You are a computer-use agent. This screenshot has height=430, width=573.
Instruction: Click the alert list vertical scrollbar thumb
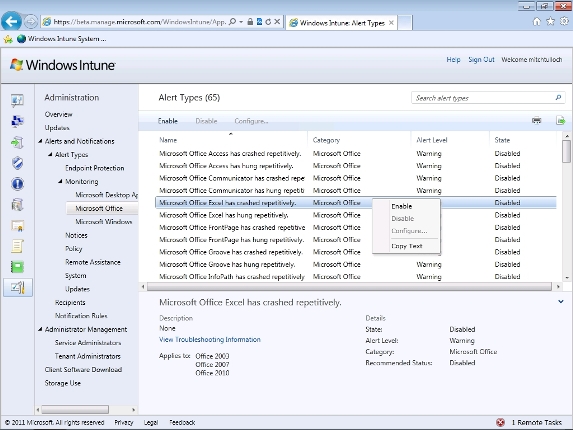click(x=566, y=151)
